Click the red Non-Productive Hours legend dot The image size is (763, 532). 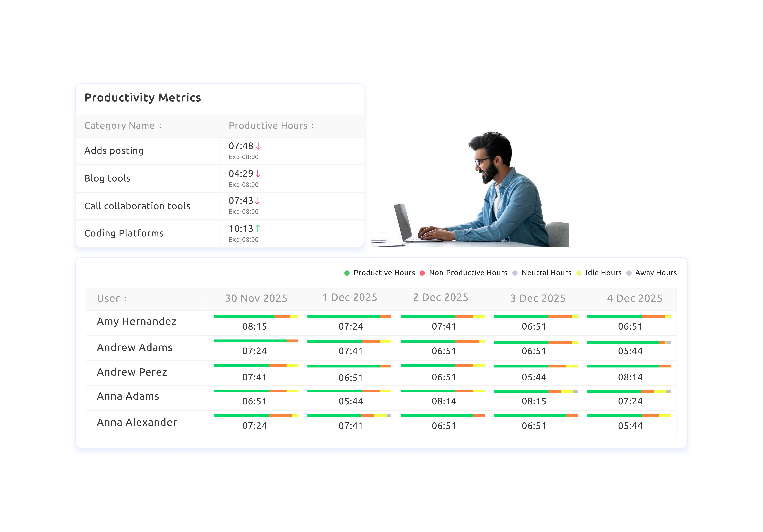(422, 273)
